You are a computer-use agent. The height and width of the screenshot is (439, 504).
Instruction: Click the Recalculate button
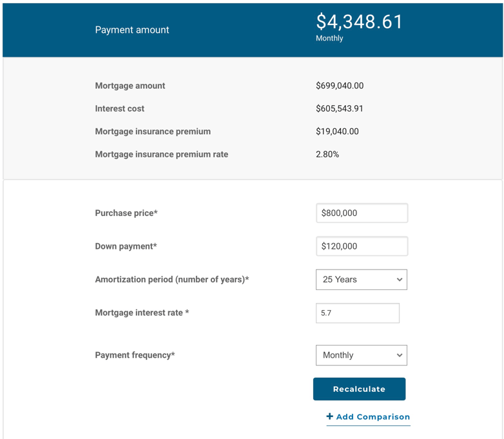click(359, 389)
